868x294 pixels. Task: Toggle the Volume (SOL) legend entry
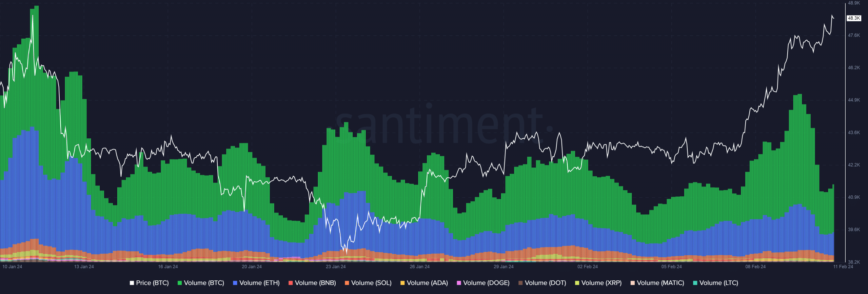pyautogui.click(x=368, y=283)
